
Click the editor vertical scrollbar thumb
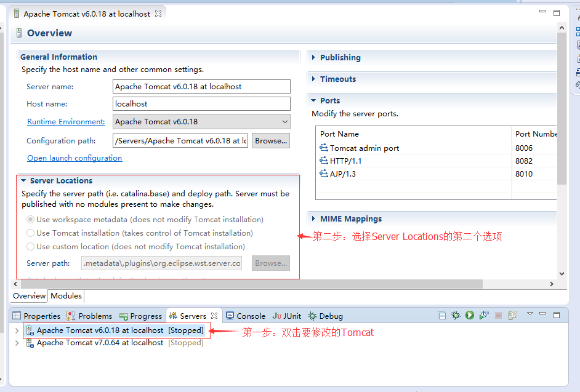pyautogui.click(x=562, y=108)
